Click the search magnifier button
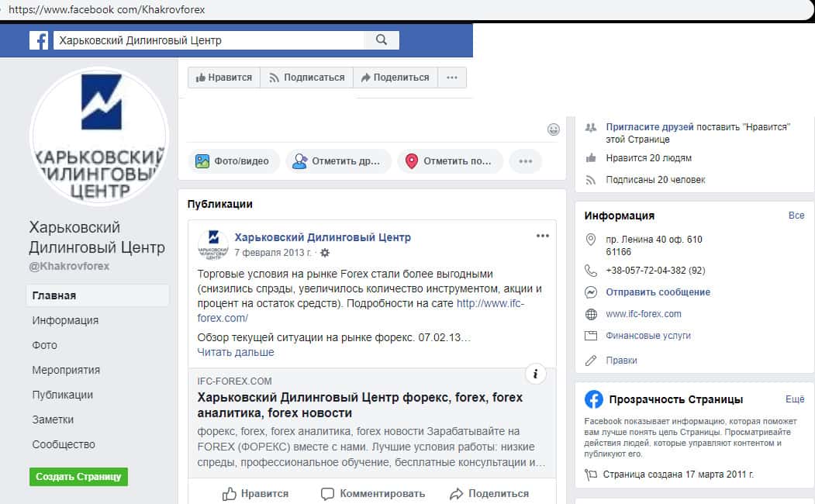This screenshot has width=815, height=504. 382,40
